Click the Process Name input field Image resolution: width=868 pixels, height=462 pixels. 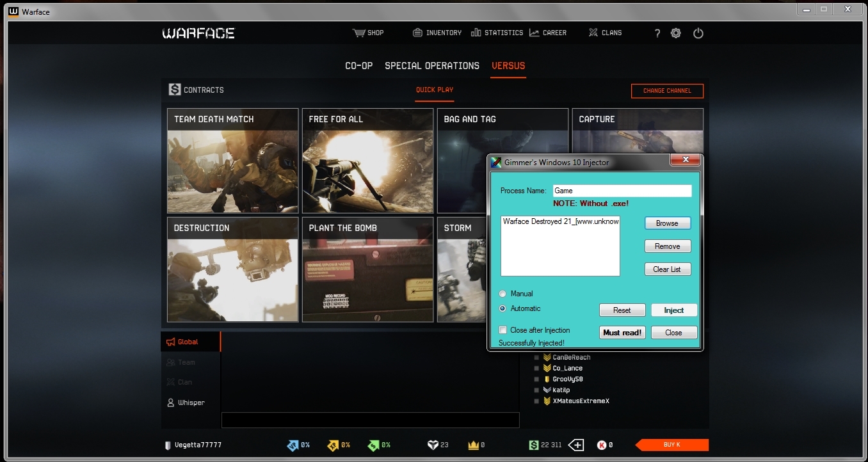(x=622, y=191)
